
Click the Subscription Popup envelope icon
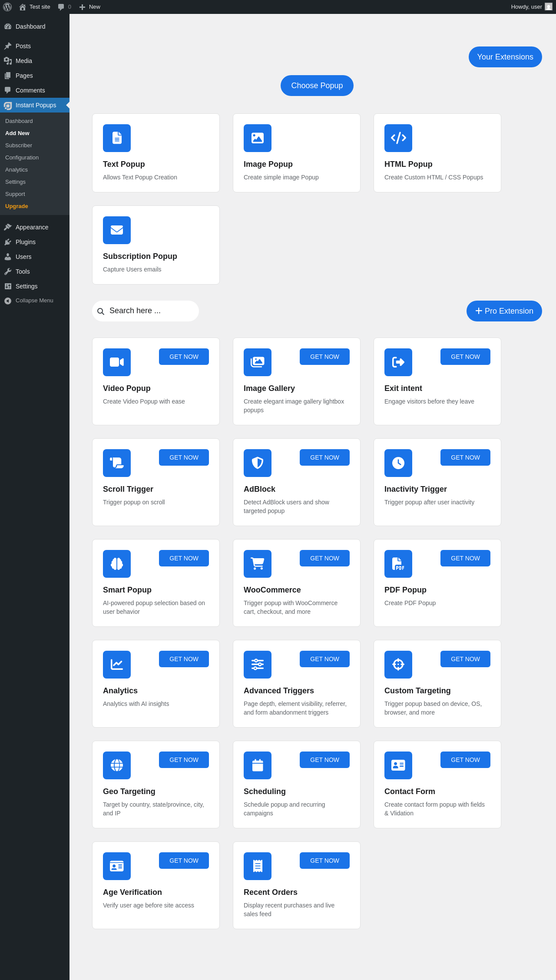117,230
